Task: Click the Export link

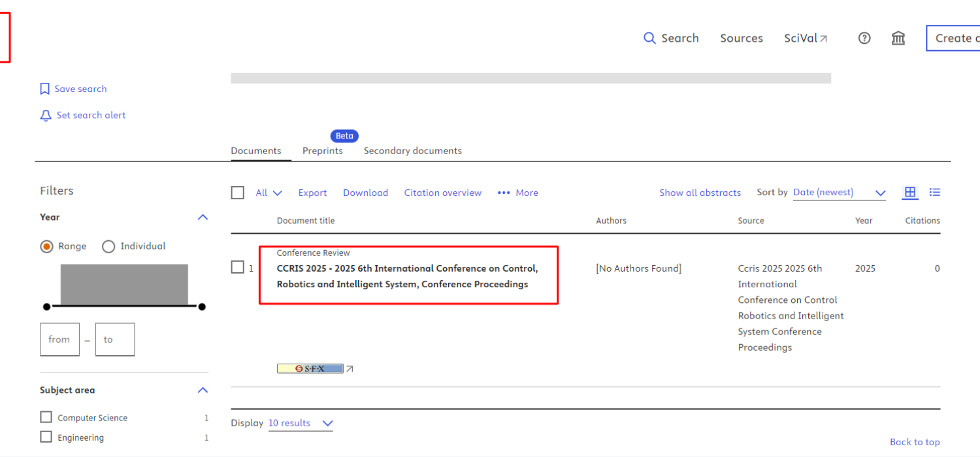Action: [x=312, y=193]
